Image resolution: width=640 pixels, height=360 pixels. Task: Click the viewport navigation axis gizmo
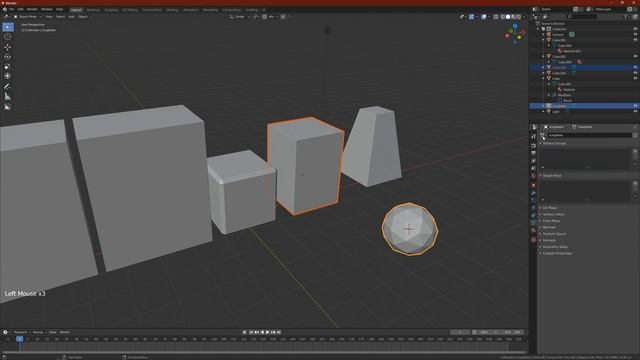coord(515,34)
